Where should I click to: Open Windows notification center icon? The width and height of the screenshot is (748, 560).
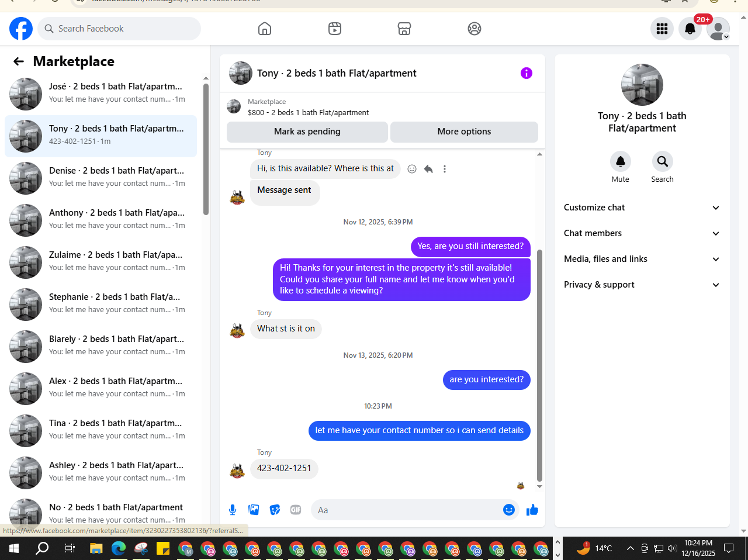click(x=729, y=548)
